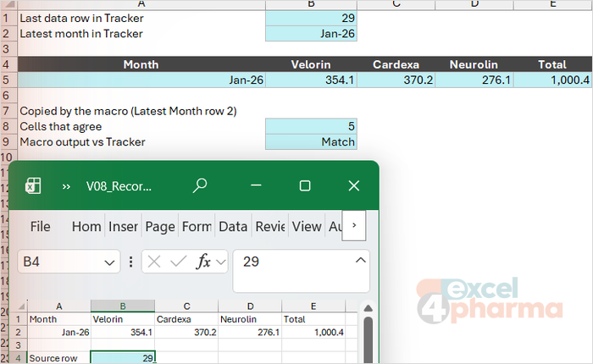The width and height of the screenshot is (593, 364).
Task: Select the small window cell with 1,000.4
Action: tap(313, 332)
